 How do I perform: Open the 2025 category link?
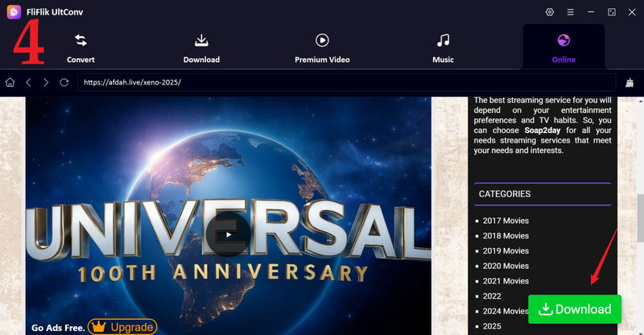pos(492,326)
